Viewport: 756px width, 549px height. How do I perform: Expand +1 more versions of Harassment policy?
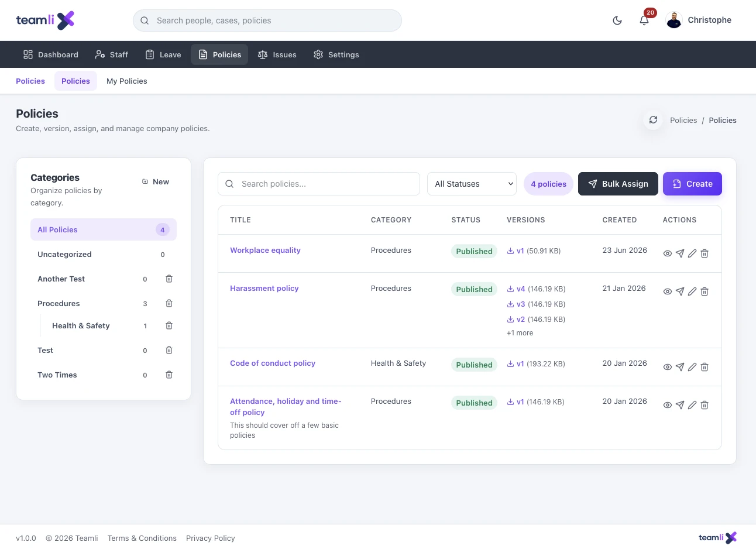520,333
